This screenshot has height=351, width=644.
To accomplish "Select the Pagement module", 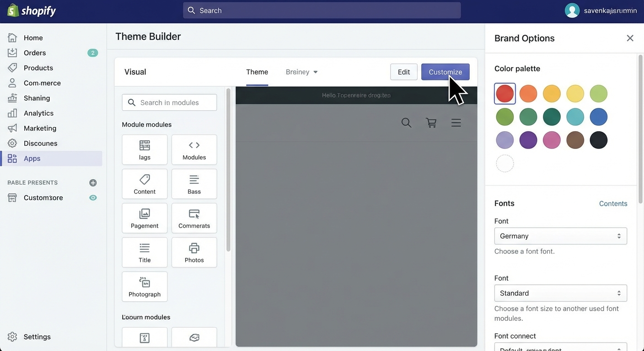I will tap(145, 218).
